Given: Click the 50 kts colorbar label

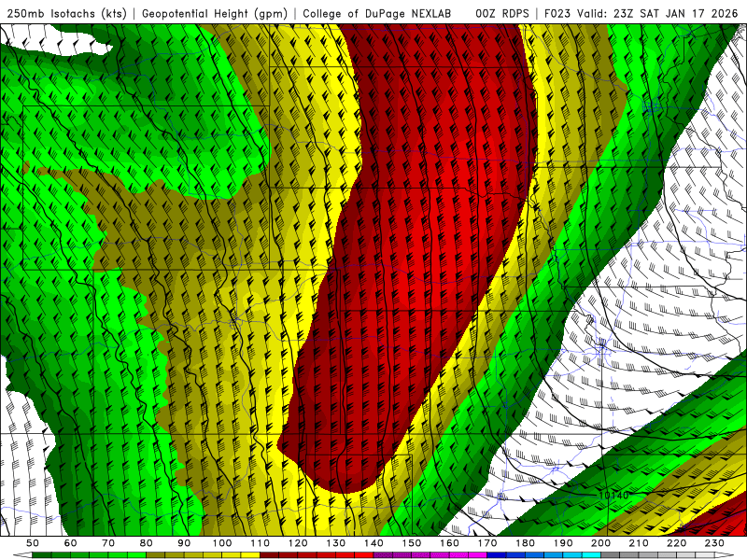Looking at the screenshot, I should (33, 543).
